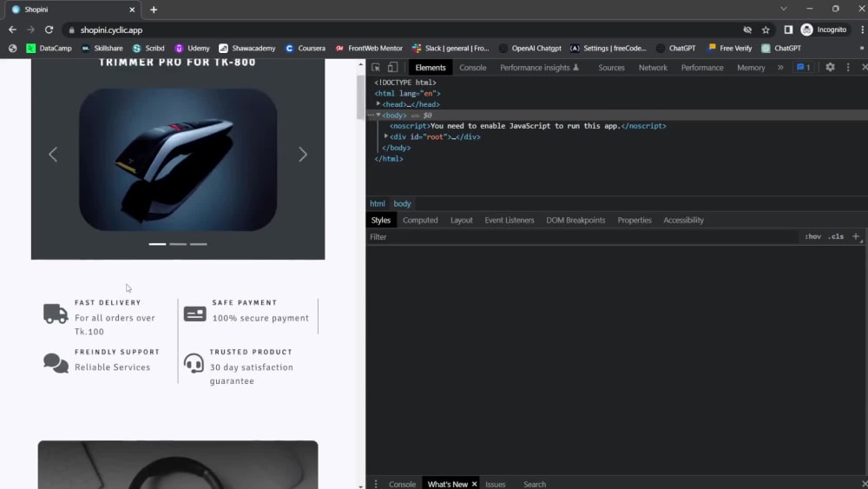868x489 pixels.
Task: Open the OpenAI Chatgpt bookmark
Action: (529, 48)
